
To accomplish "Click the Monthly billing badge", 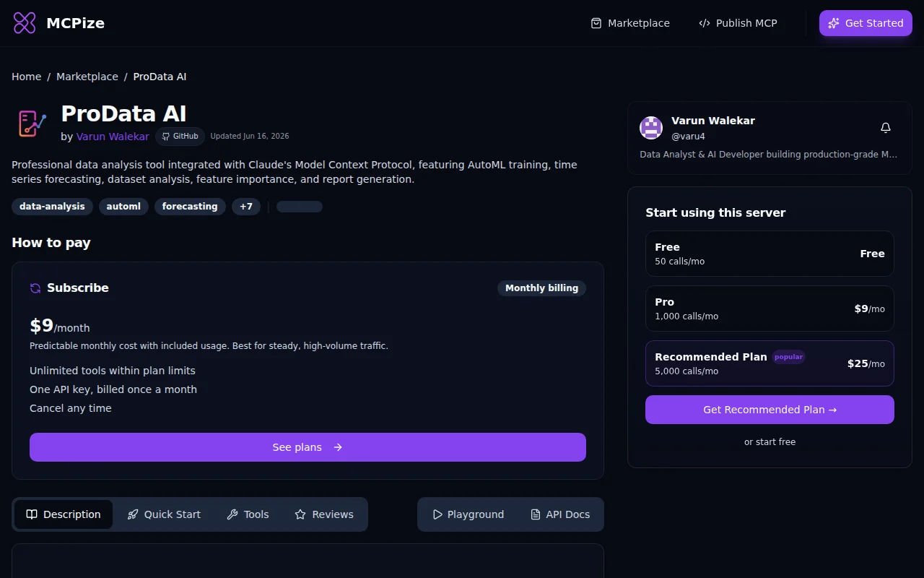I will click(541, 288).
